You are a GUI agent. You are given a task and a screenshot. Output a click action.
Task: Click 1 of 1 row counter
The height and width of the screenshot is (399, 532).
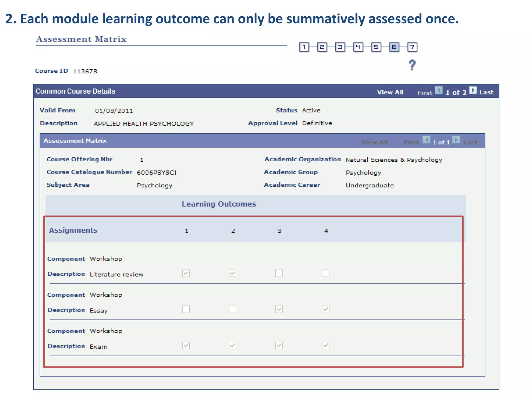click(x=441, y=142)
